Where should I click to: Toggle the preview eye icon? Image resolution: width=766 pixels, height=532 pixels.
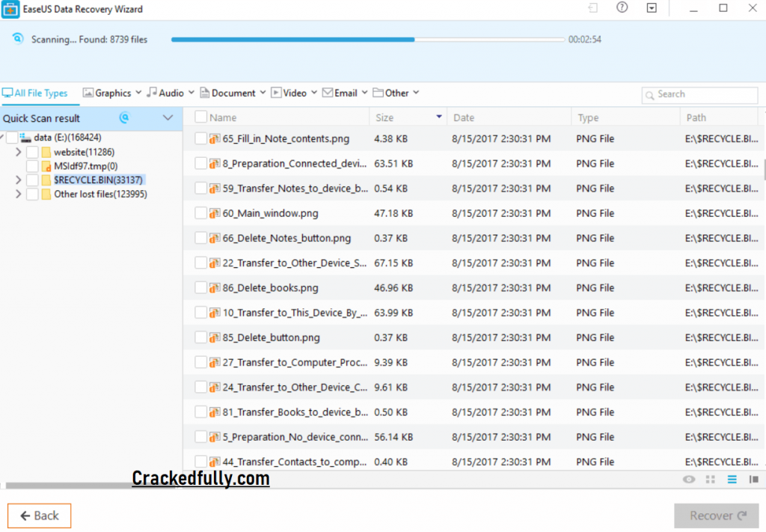689,479
